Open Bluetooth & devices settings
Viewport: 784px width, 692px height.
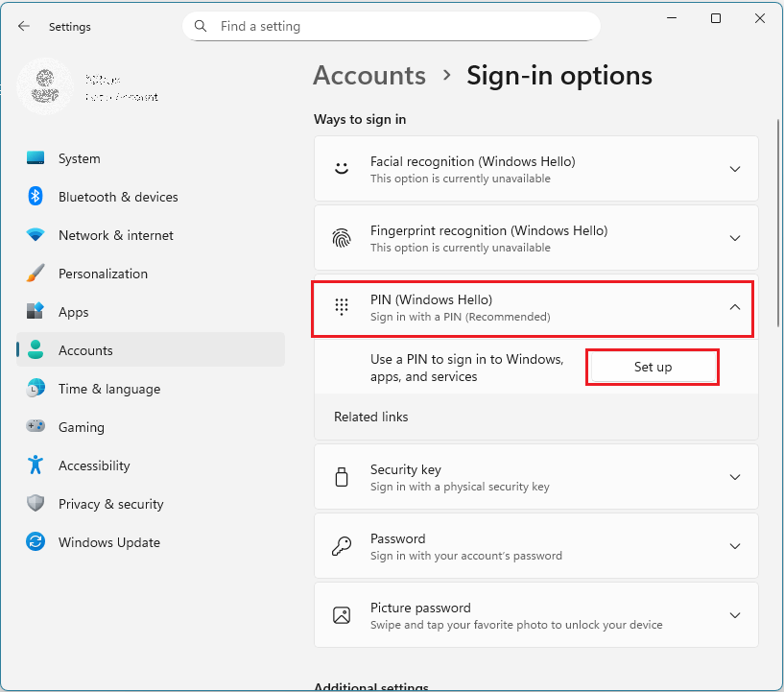(x=118, y=197)
